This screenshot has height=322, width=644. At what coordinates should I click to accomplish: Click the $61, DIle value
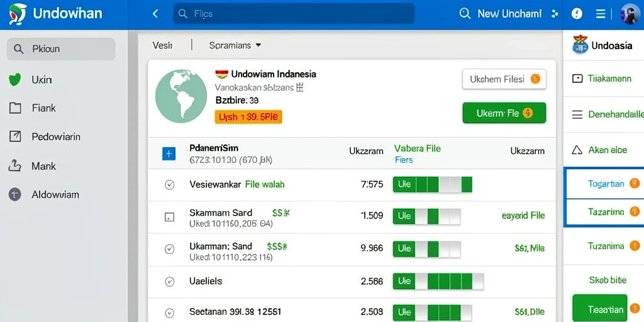pos(530,312)
